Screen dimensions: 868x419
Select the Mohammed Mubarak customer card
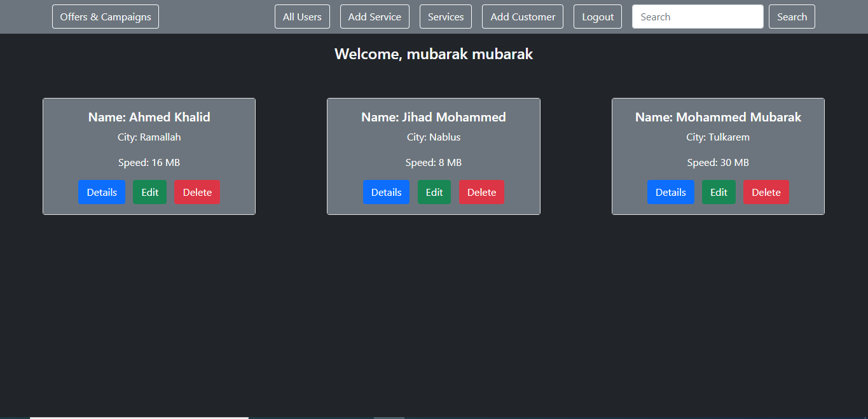(x=718, y=146)
